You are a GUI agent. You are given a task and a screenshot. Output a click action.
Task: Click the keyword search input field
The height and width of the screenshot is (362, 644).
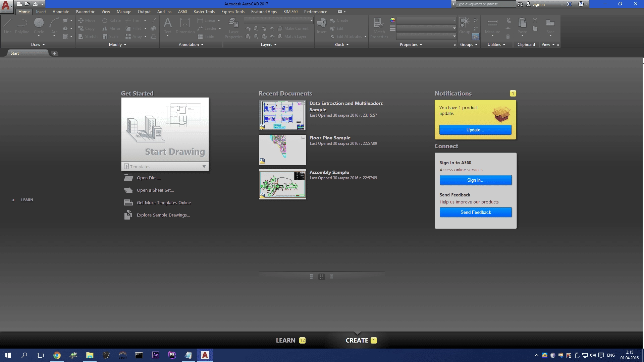[485, 4]
